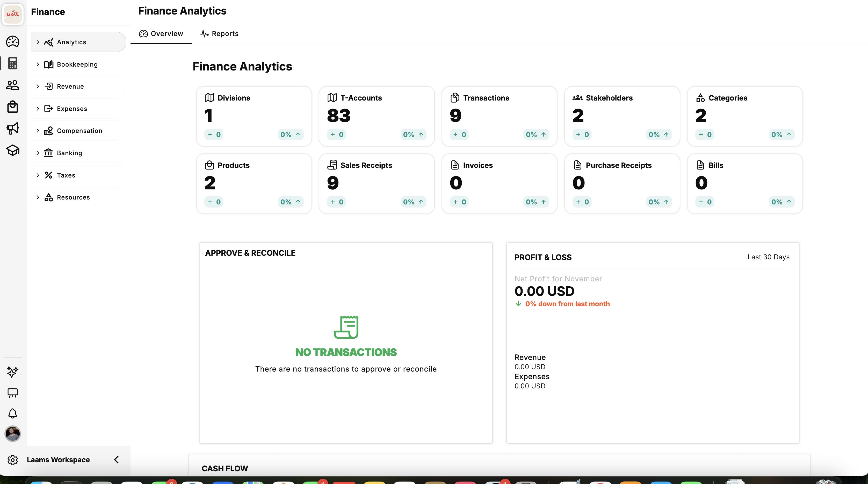Screen dimensions: 868x484
Task: Check notifications via the bell icon
Action: pyautogui.click(x=12, y=414)
